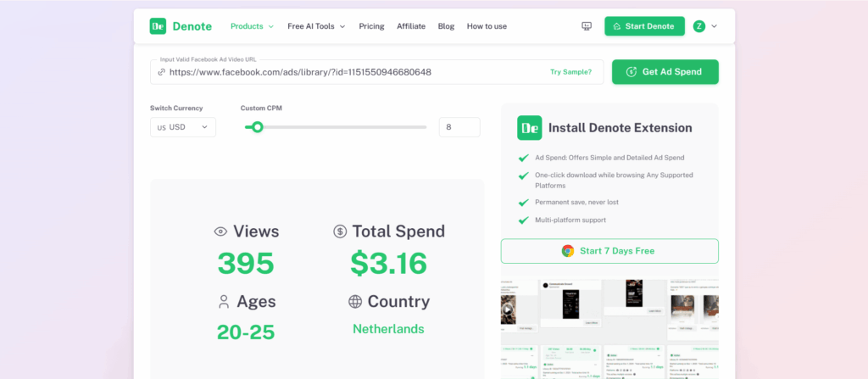Click the Ages value 20-25
868x379 pixels.
(246, 332)
